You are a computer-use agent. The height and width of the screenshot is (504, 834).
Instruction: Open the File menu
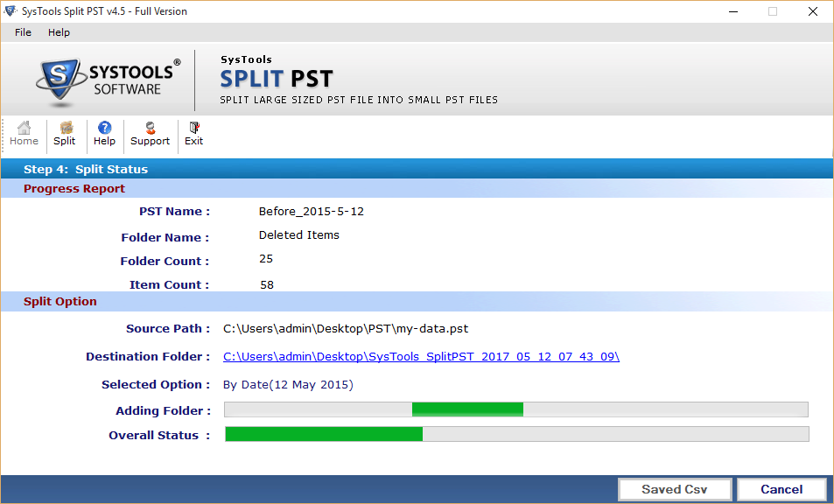23,32
